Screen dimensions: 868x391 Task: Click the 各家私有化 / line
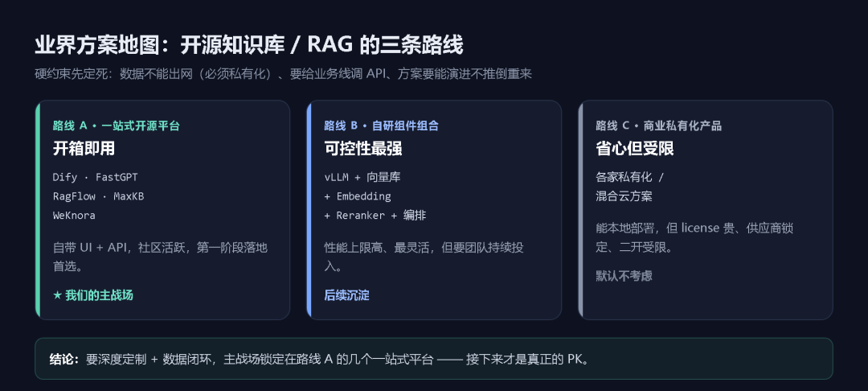[x=630, y=177]
